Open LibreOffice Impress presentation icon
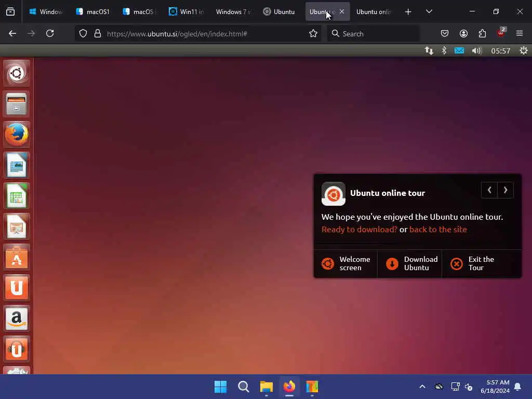 coord(16,227)
